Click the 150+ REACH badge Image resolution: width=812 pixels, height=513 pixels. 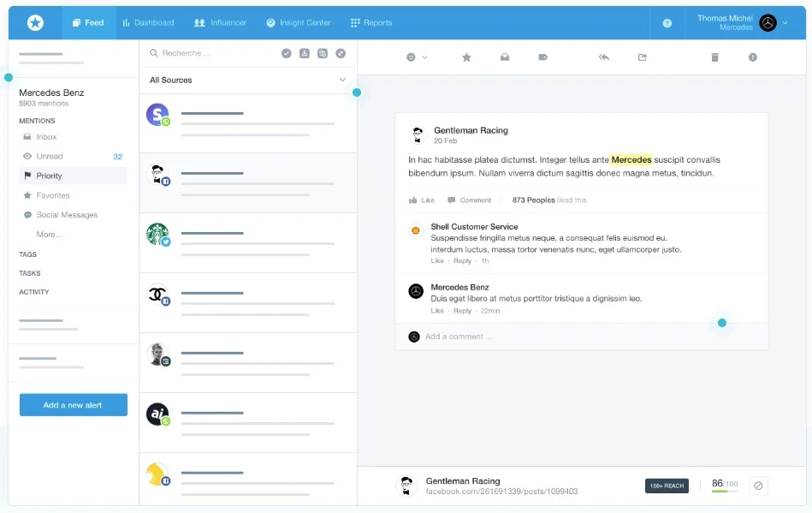click(667, 486)
